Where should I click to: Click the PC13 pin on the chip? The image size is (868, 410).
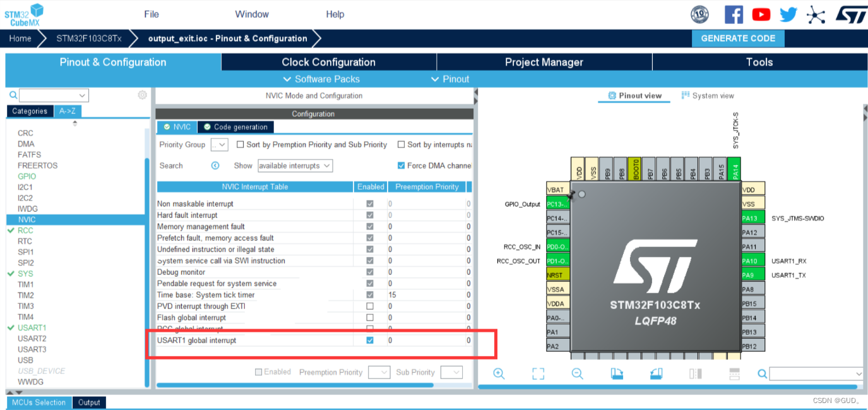coord(558,204)
